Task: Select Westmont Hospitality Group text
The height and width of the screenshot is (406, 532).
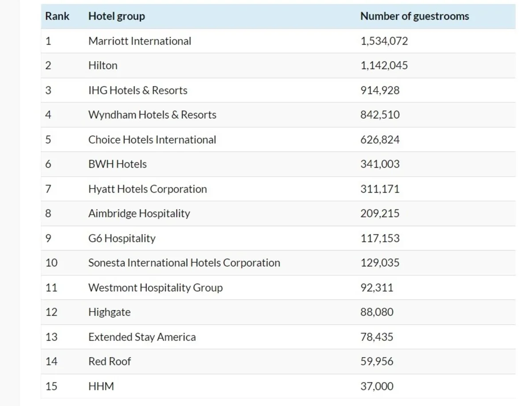Action: 155,288
